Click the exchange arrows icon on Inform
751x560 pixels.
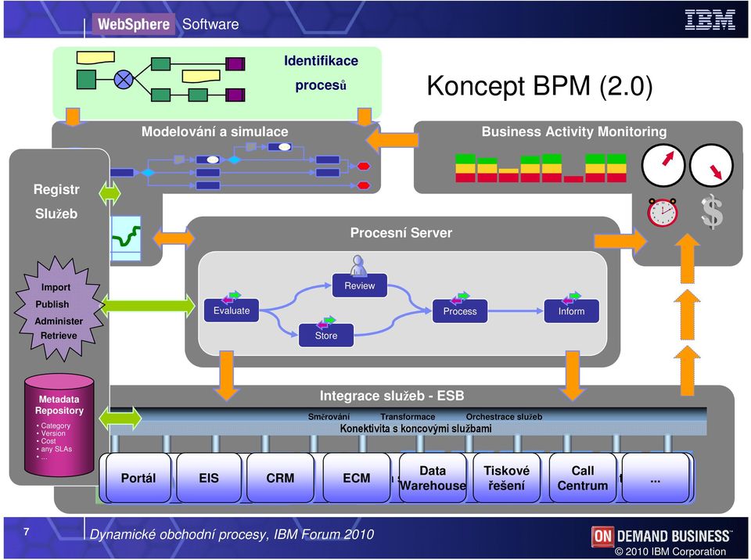(x=571, y=298)
